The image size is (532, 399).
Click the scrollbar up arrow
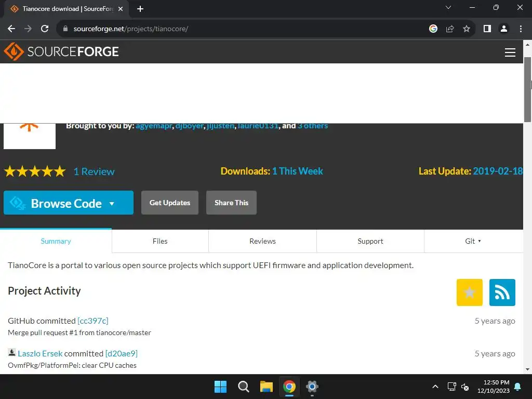point(528,45)
